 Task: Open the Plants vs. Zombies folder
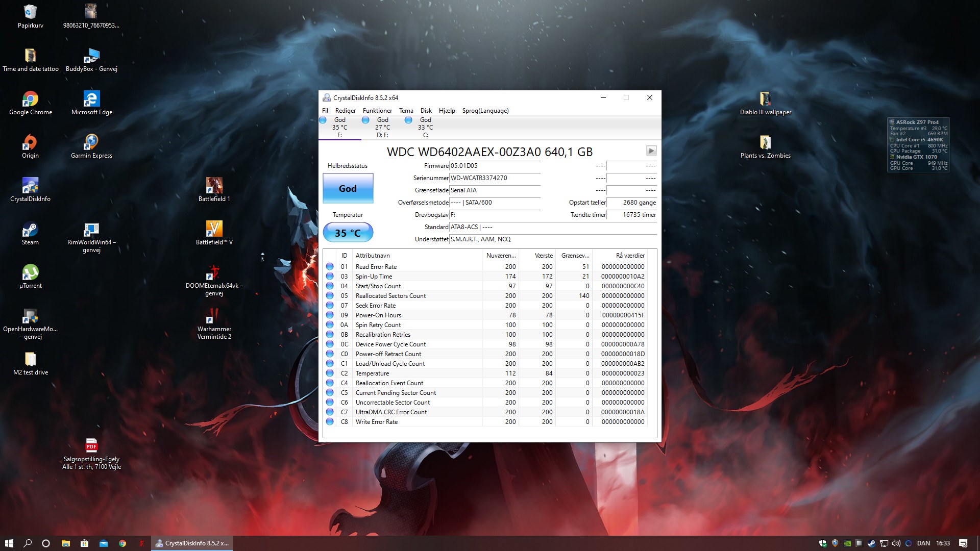[765, 146]
